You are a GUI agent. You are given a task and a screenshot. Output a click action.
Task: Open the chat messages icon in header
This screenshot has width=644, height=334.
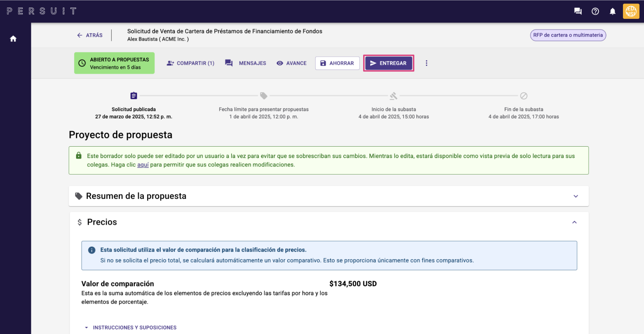tap(578, 11)
